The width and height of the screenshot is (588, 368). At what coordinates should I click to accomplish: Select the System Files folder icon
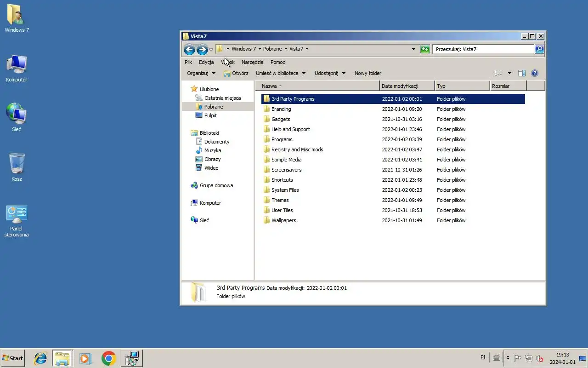[x=266, y=190]
